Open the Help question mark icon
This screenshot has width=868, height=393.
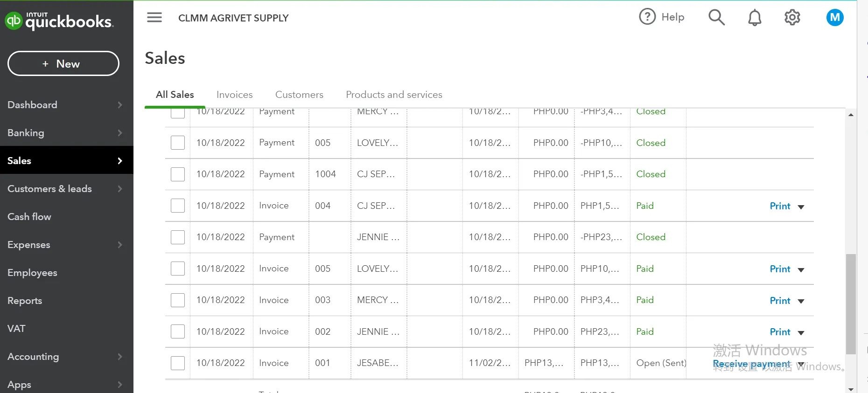click(x=647, y=17)
